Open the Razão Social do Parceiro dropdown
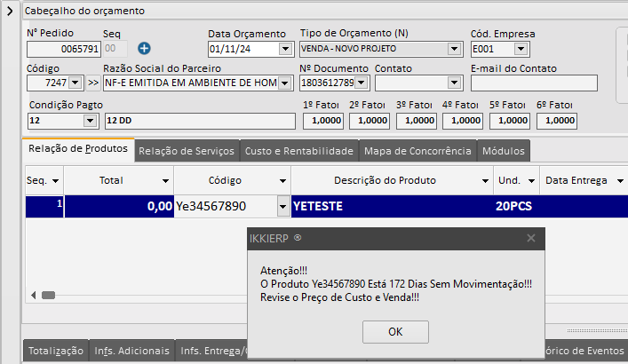 coord(285,83)
